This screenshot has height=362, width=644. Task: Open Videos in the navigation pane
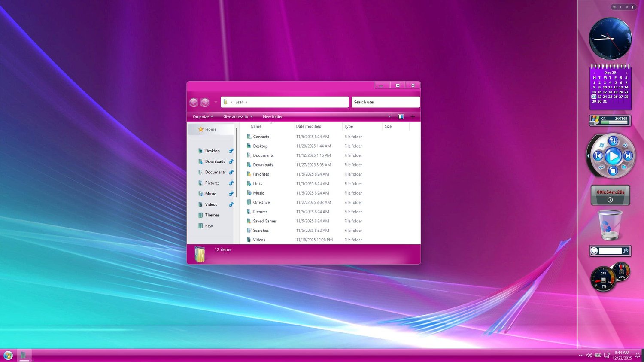pyautogui.click(x=211, y=204)
